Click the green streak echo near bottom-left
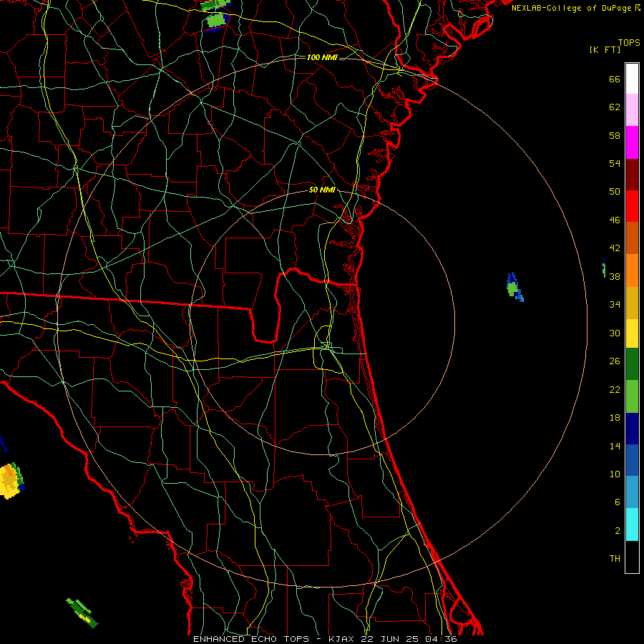644x644 pixels. pyautogui.click(x=82, y=613)
